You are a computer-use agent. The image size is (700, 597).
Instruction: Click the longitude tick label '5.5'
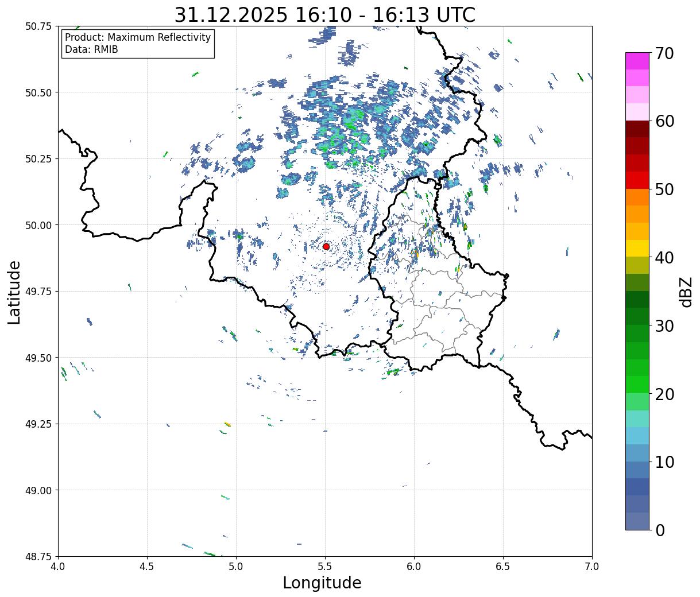tap(325, 567)
